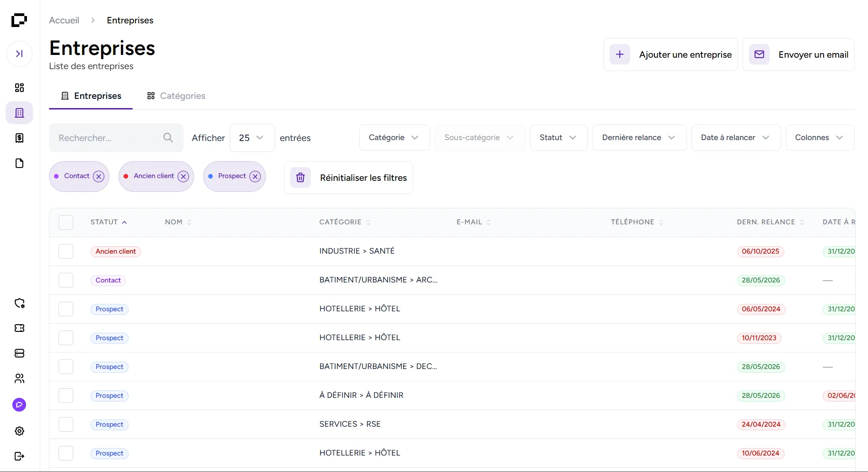
Task: Select checkbox for the BATIMENT/URBANISME > DEC row
Action: pyautogui.click(x=66, y=367)
